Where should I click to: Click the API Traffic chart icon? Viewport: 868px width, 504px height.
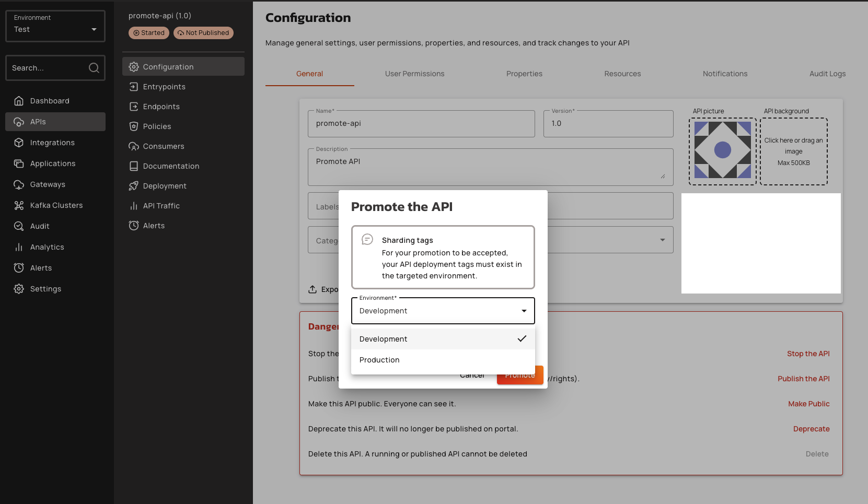click(x=134, y=206)
